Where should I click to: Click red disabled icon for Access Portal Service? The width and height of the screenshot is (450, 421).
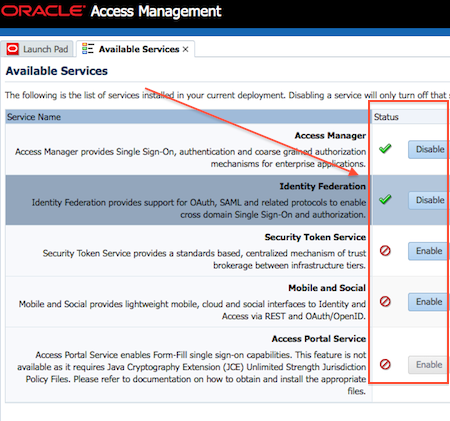point(385,364)
